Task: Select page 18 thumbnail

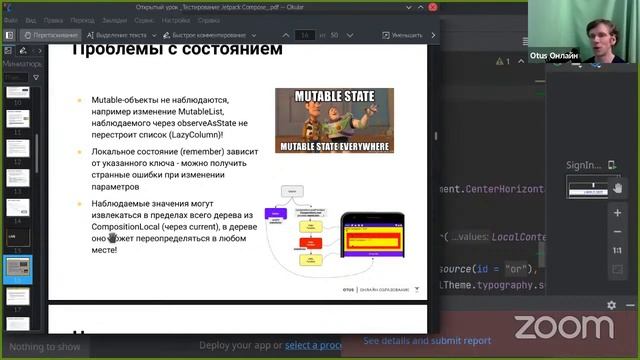Action: click(x=18, y=324)
